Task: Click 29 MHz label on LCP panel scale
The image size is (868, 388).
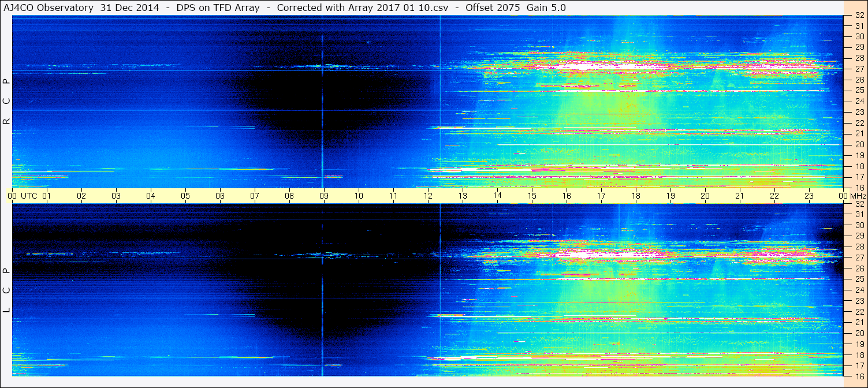Action: click(x=859, y=236)
